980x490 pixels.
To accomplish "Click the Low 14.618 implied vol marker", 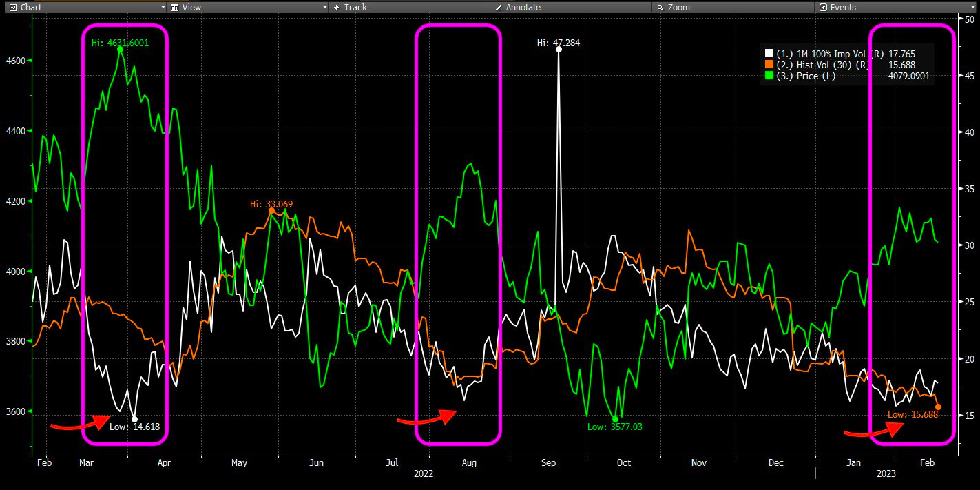I will (134, 419).
